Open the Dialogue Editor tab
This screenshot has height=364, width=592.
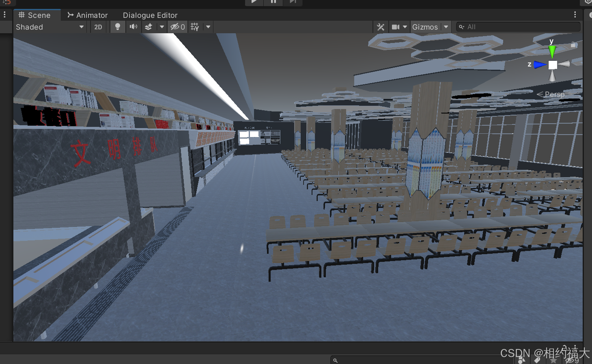[x=150, y=15]
